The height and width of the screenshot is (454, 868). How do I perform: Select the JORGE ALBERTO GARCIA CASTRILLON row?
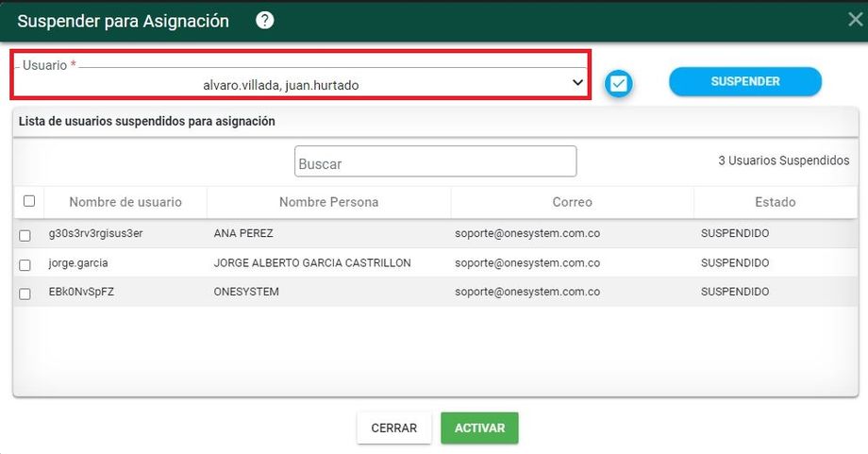(312, 263)
